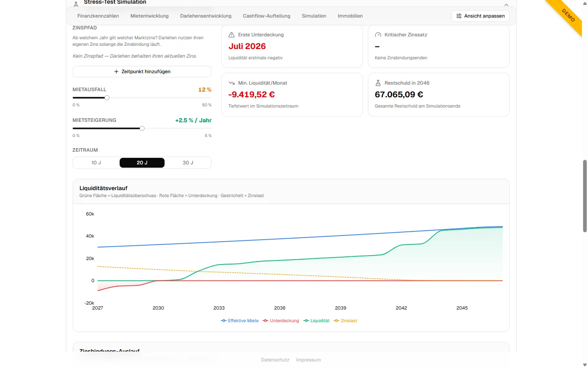Click the page vertical scrollbar thumb

pyautogui.click(x=585, y=196)
